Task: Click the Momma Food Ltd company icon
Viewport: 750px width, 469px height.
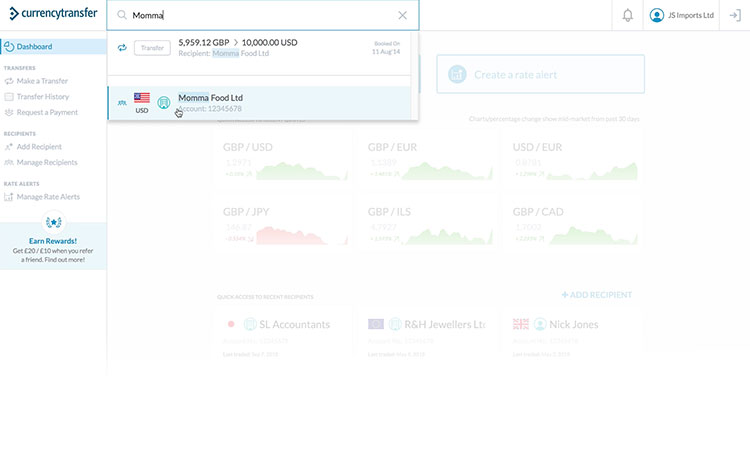Action: click(164, 102)
